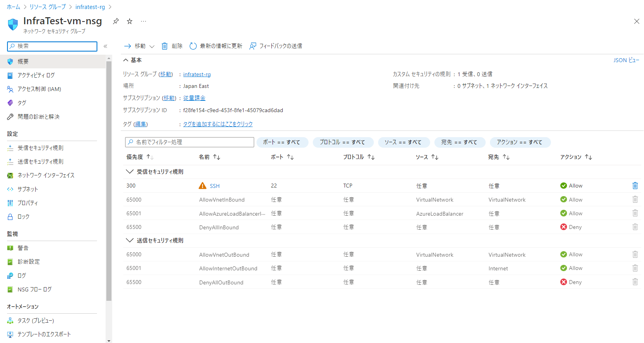Sort by 優先度 column

140,157
